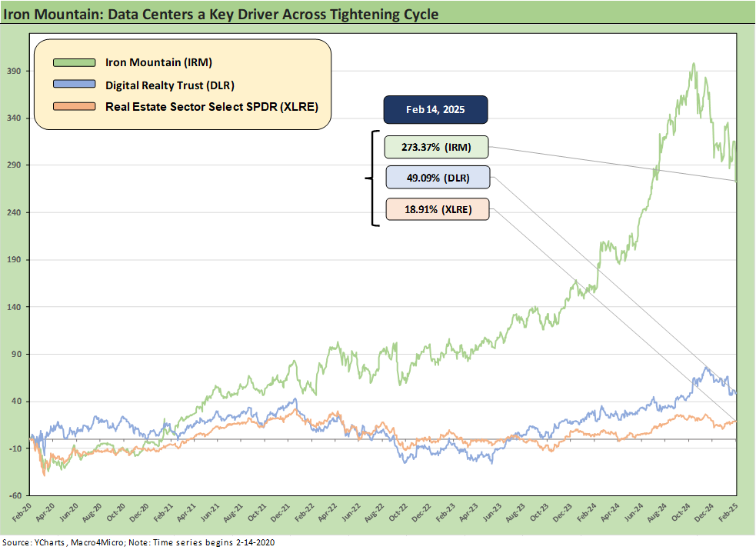Click the x-axis label Dec-24
756x550 pixels.
[x=704, y=512]
